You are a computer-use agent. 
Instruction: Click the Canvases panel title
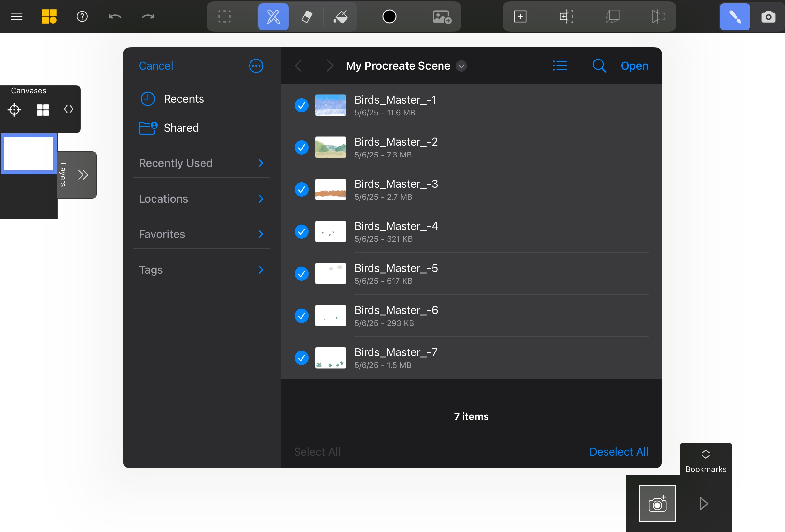pyautogui.click(x=28, y=90)
